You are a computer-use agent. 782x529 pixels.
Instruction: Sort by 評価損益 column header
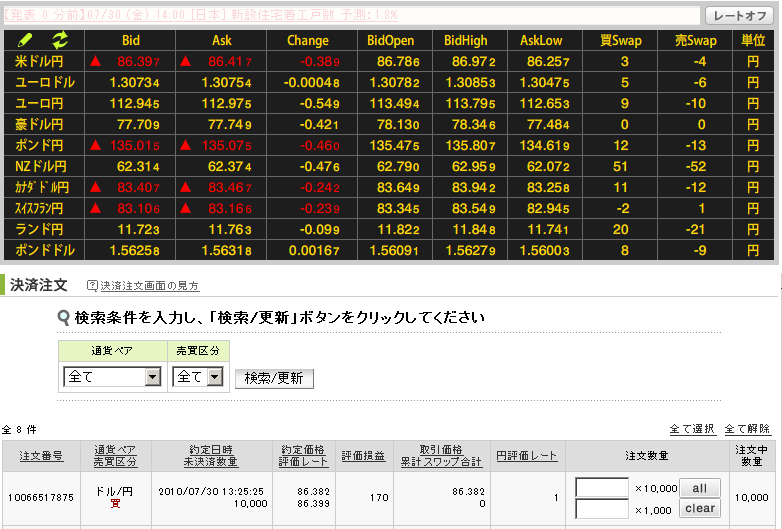pos(363,456)
